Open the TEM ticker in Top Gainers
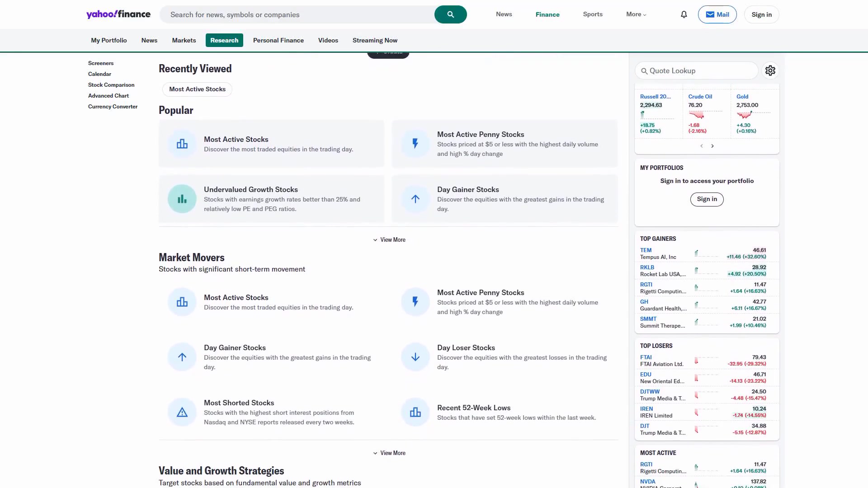868x488 pixels. point(646,250)
